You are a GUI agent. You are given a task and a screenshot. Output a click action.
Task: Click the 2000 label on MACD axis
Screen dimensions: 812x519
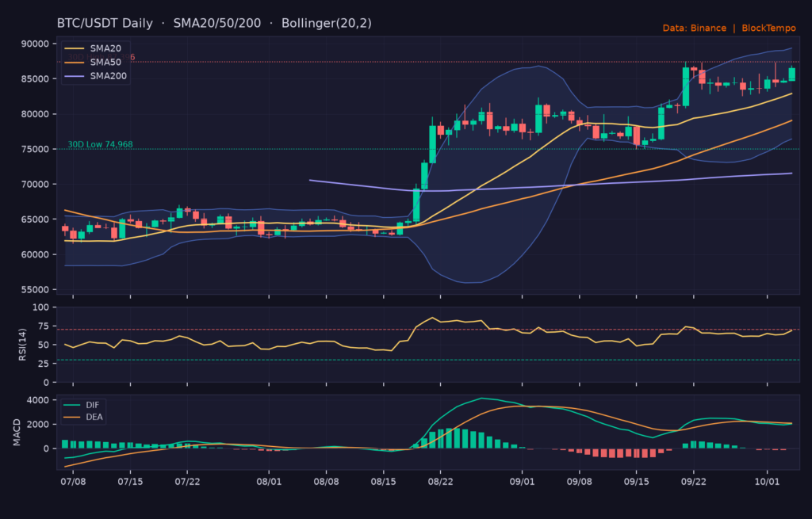click(x=38, y=425)
